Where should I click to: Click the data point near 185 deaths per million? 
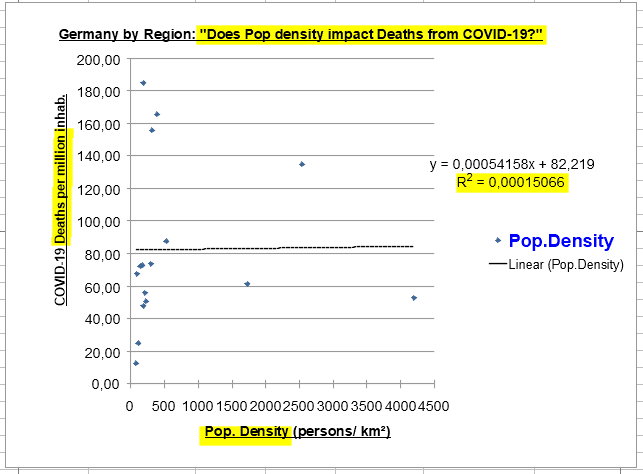[143, 83]
